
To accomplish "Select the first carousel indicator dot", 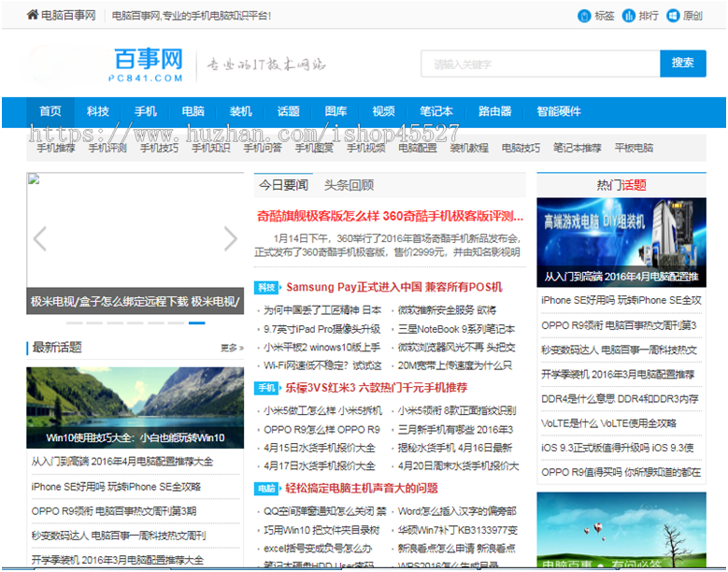I will 74,322.
